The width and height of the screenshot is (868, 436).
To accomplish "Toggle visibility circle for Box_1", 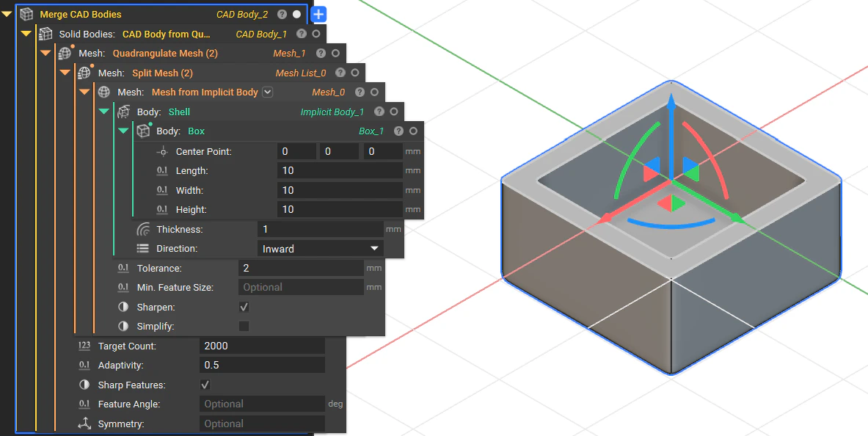I will [413, 131].
